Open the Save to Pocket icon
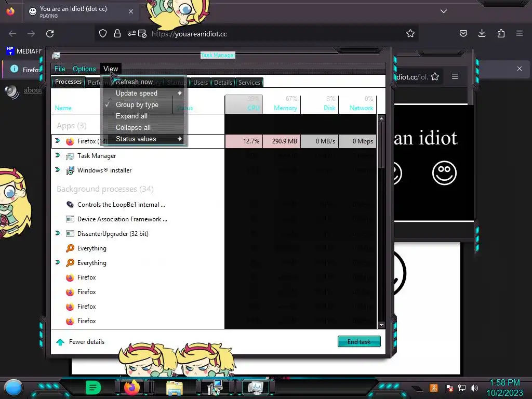The height and width of the screenshot is (399, 532). (463, 33)
